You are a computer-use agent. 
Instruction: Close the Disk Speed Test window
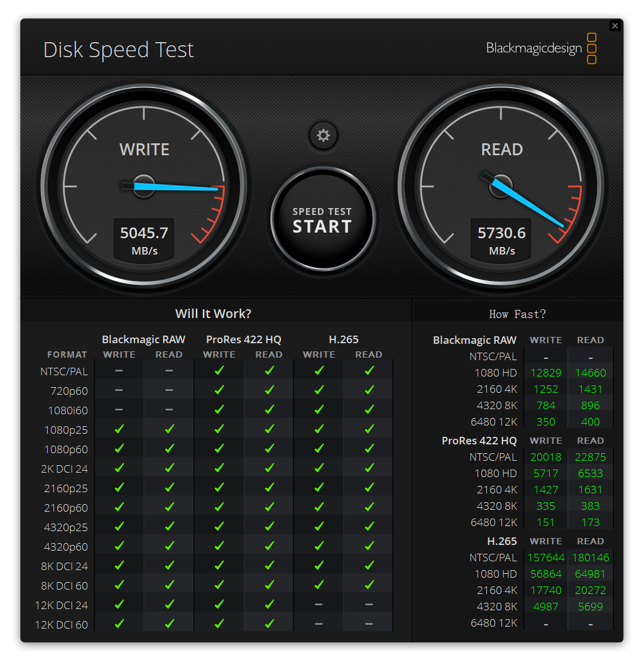(x=614, y=26)
